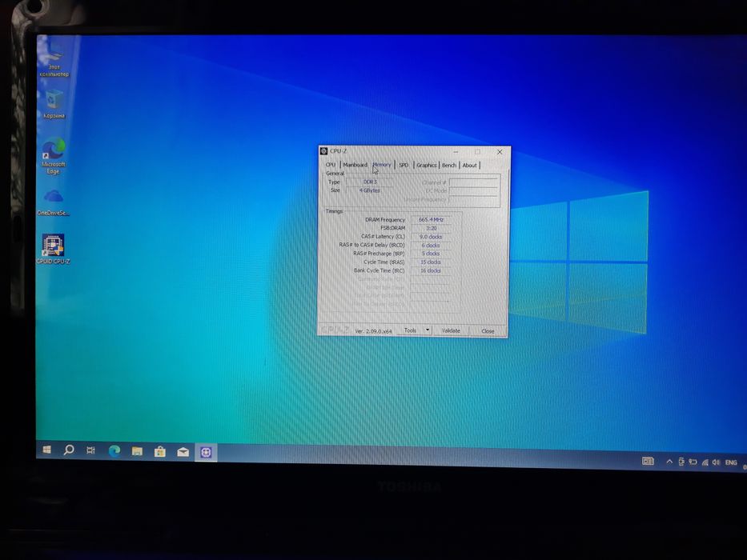Click 'DRAM Frequency' label
The image size is (747, 560).
point(385,219)
